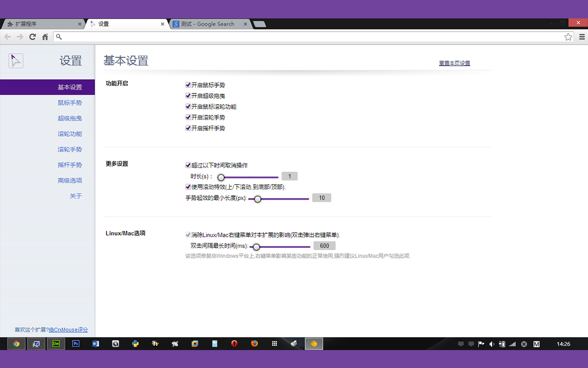Click the 时长(s) slider handle
The width and height of the screenshot is (588, 368).
221,177
